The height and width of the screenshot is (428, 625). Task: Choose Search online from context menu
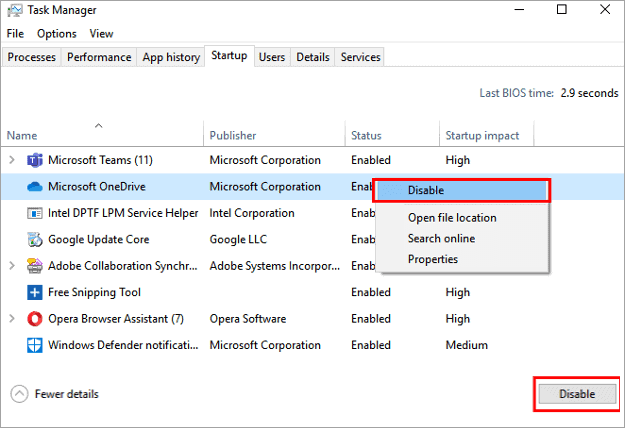point(441,239)
